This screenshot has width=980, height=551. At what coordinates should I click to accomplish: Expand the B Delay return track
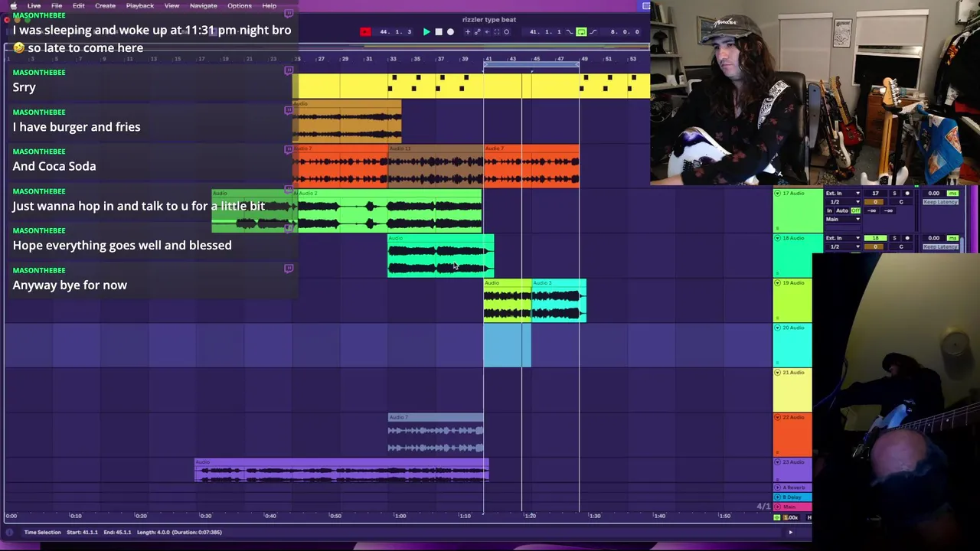(778, 497)
